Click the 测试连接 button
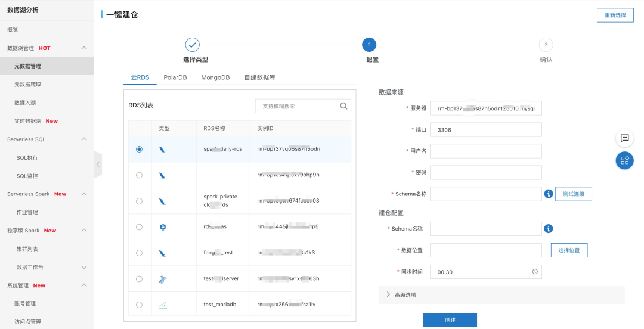The image size is (644, 329). pyautogui.click(x=573, y=194)
